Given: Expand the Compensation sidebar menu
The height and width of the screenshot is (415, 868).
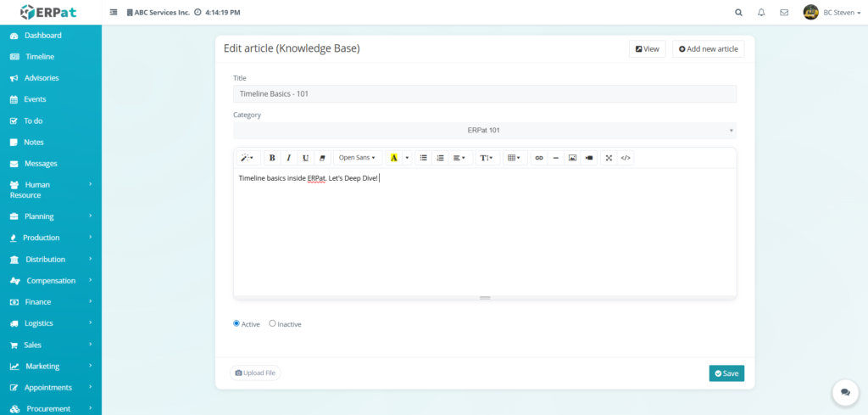Looking at the screenshot, I should (x=51, y=281).
